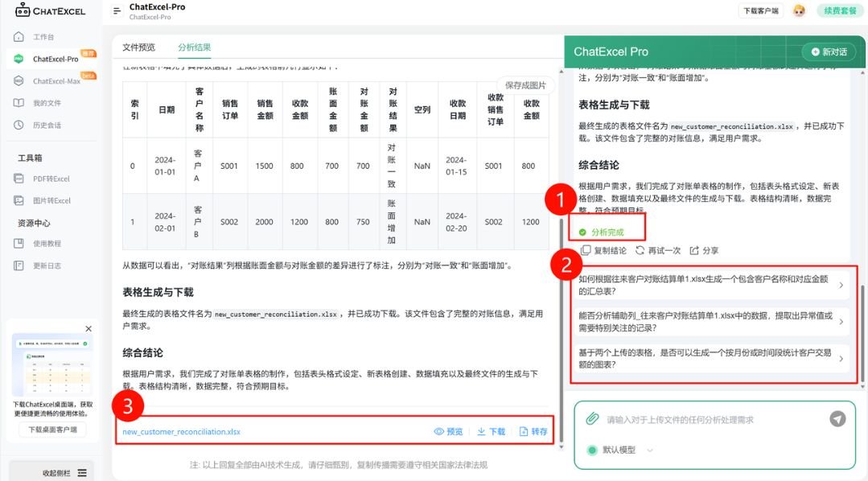Click the 续费套餐 renewal button
This screenshot has width=868, height=481.
(x=840, y=10)
